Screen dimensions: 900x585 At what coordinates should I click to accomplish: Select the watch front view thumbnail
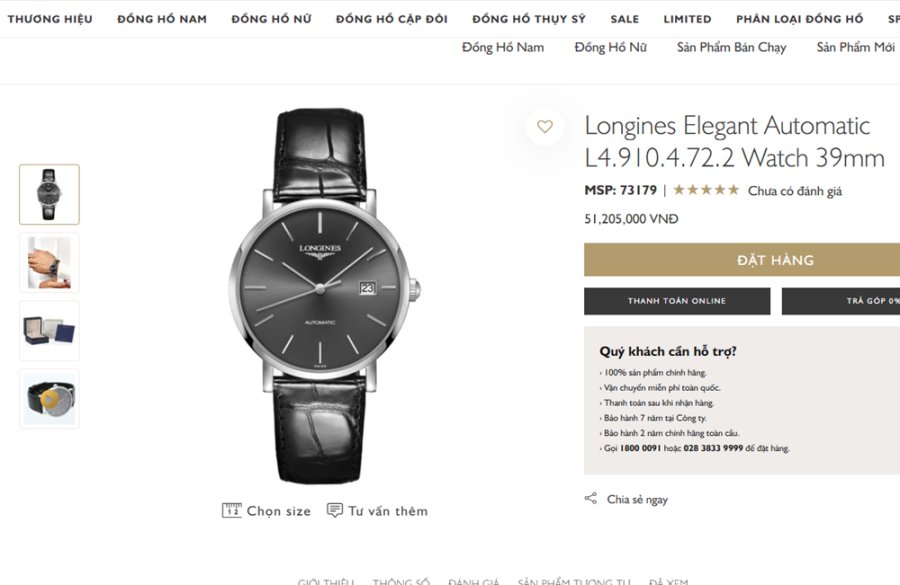[49, 194]
